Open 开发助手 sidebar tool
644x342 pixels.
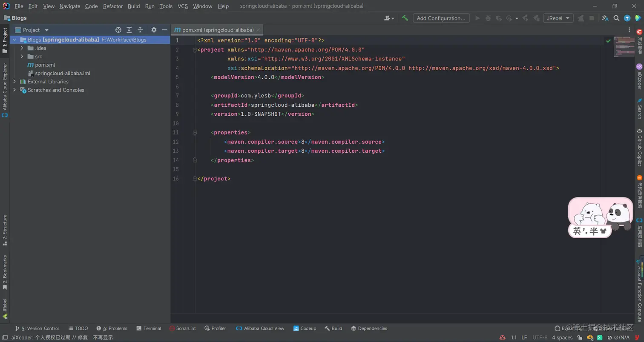639,41
